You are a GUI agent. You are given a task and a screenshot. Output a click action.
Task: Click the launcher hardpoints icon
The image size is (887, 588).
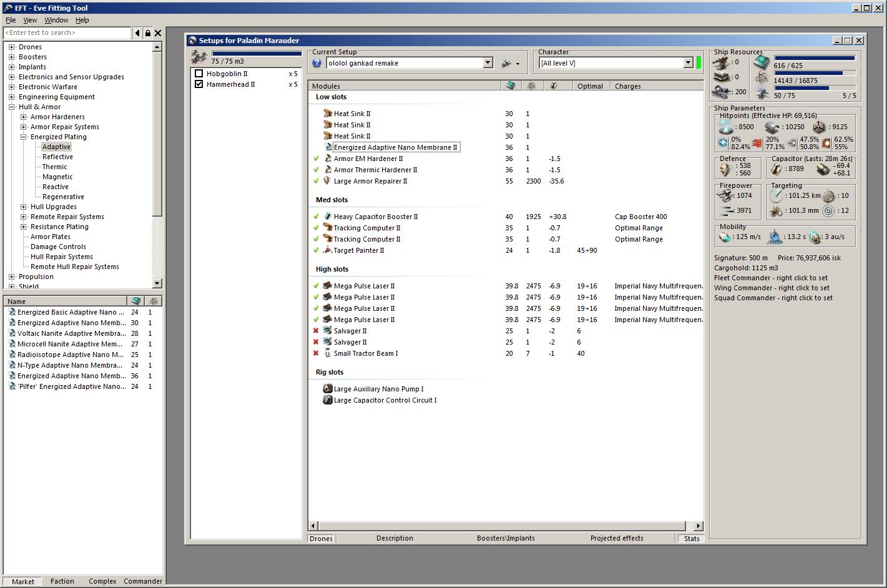(x=723, y=77)
